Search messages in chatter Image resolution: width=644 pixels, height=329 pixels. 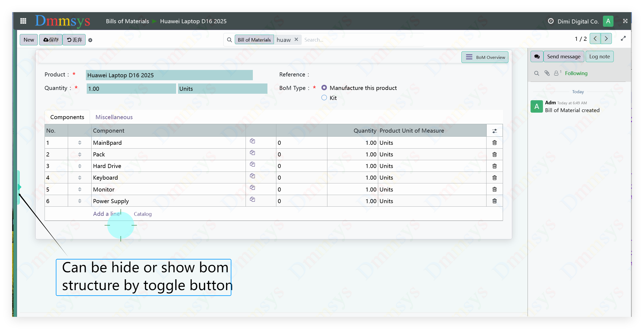click(x=536, y=73)
